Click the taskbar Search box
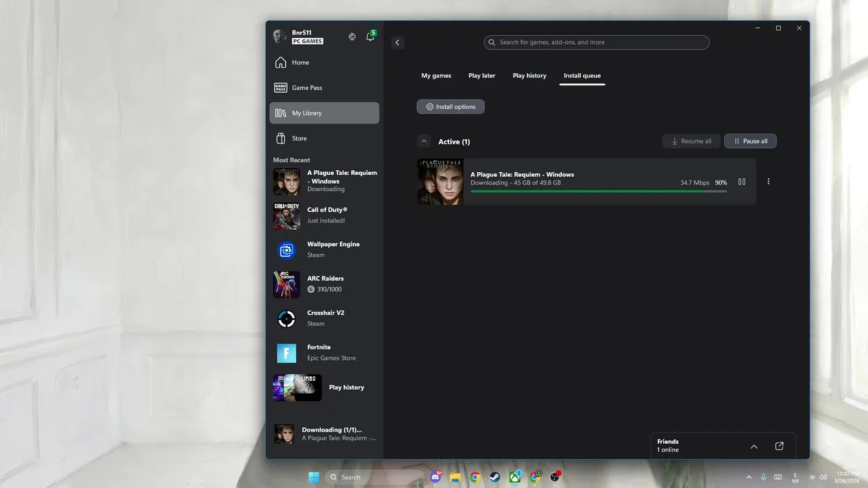868x488 pixels. point(375,477)
